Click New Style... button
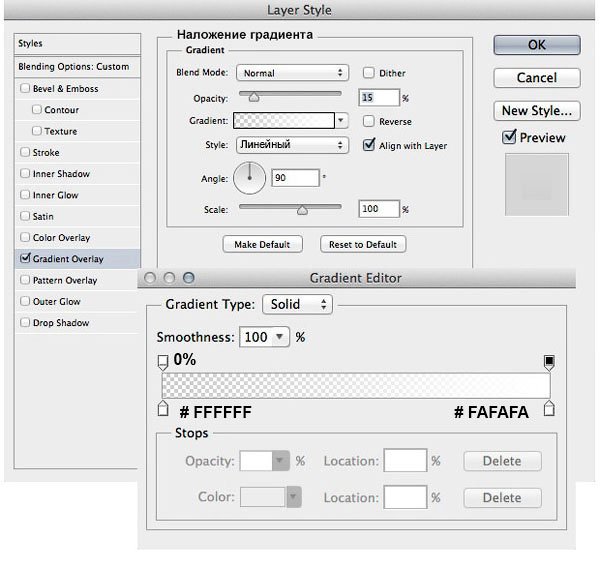Screen dimensions: 600x569 [537, 111]
